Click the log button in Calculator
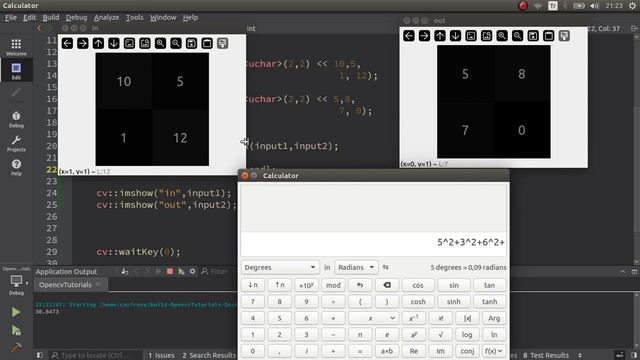The width and height of the screenshot is (640, 360). coord(467,334)
